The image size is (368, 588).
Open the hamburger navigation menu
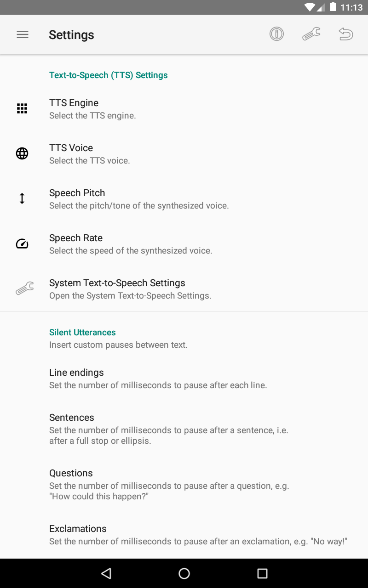pos(23,34)
